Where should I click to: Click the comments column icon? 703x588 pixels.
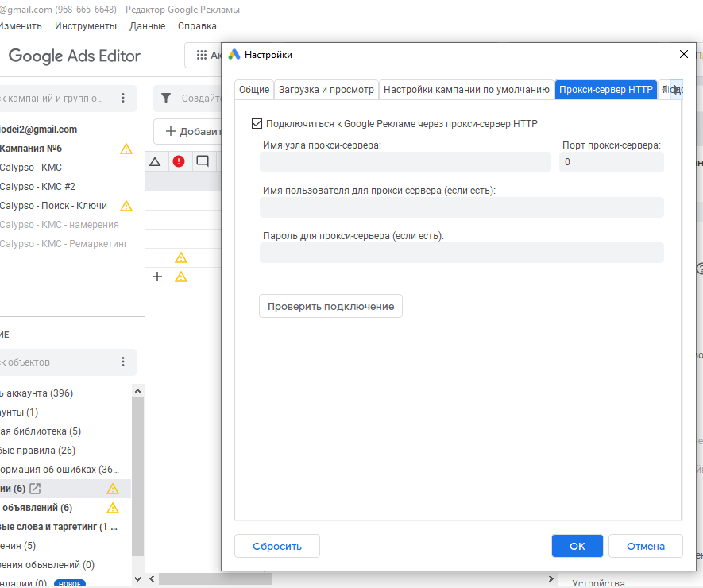point(203,161)
